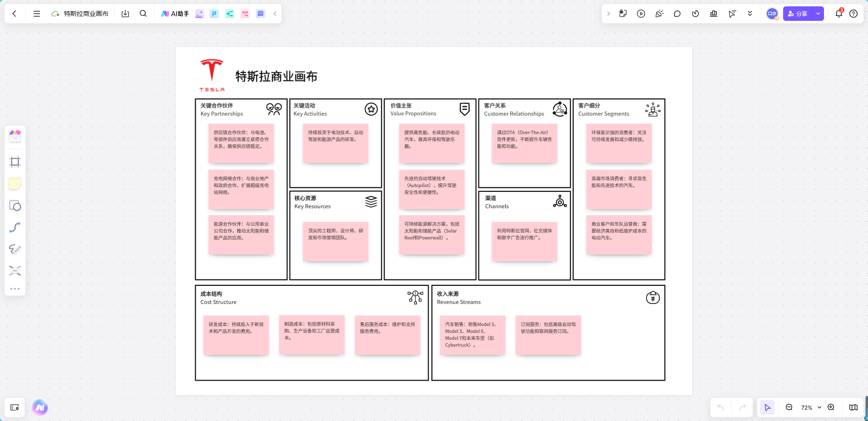Zoom in with plus magnifier
The height and width of the screenshot is (421, 868).
tap(831, 407)
